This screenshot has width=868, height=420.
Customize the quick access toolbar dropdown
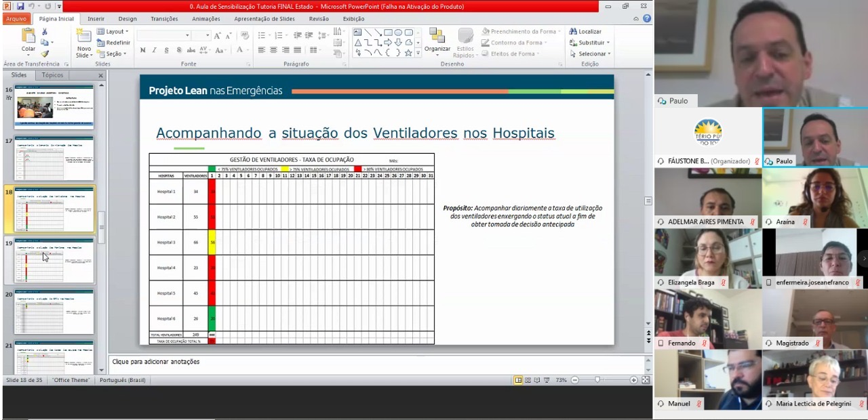pos(59,6)
